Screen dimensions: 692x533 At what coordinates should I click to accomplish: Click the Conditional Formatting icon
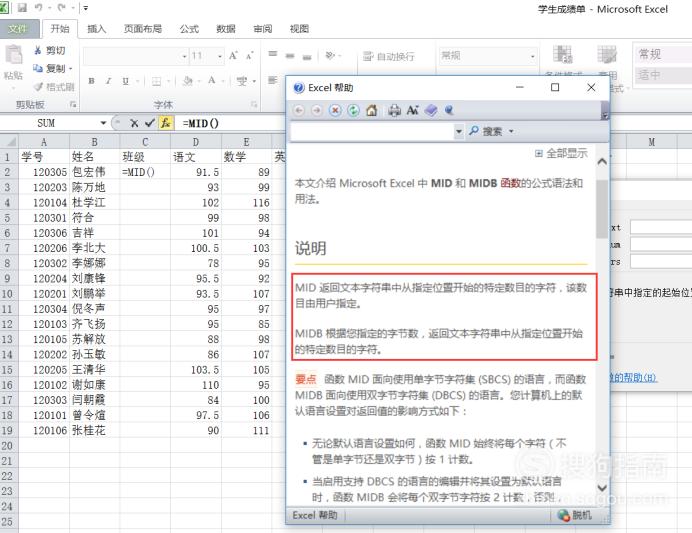click(563, 54)
